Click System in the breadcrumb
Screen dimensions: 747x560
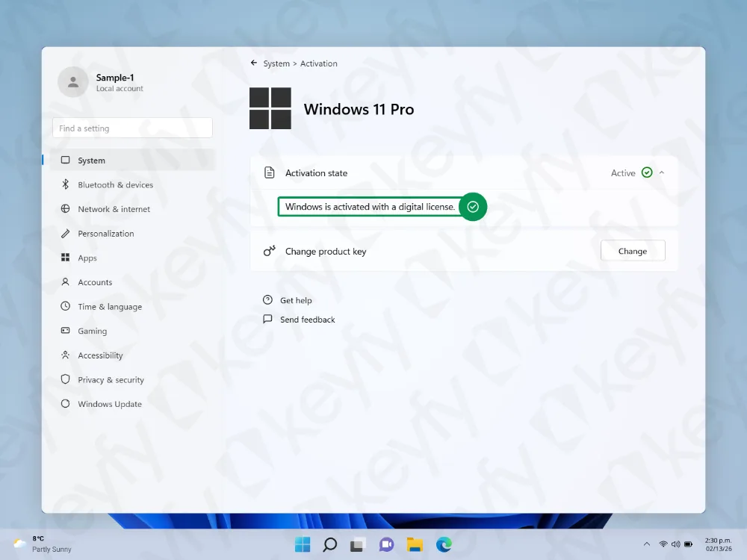click(276, 63)
